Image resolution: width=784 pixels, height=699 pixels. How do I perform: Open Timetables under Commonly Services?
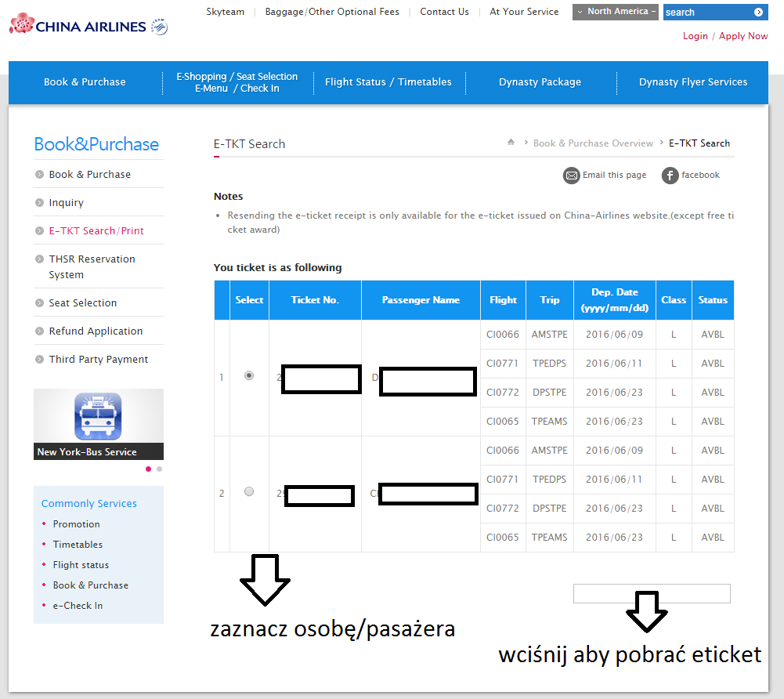click(x=78, y=545)
